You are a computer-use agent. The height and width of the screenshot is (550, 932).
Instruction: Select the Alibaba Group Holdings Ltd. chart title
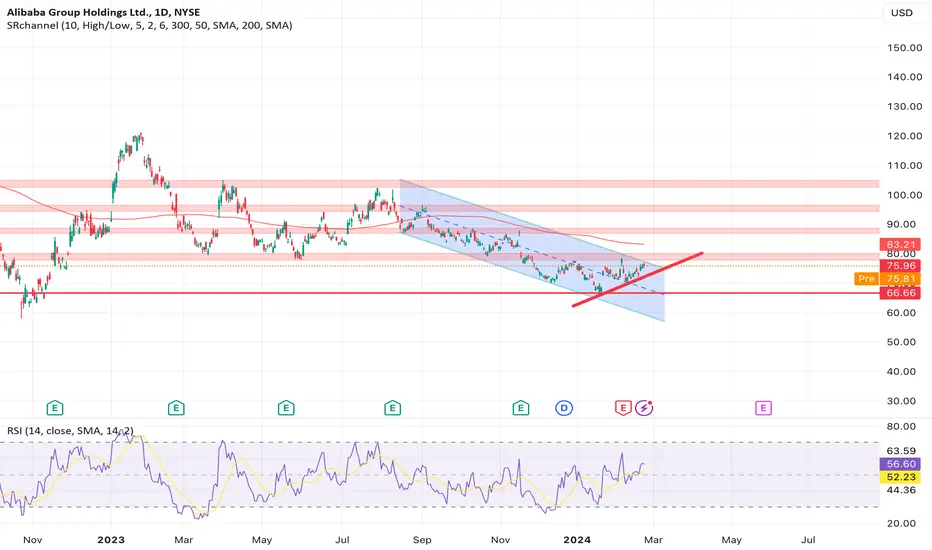pyautogui.click(x=103, y=12)
